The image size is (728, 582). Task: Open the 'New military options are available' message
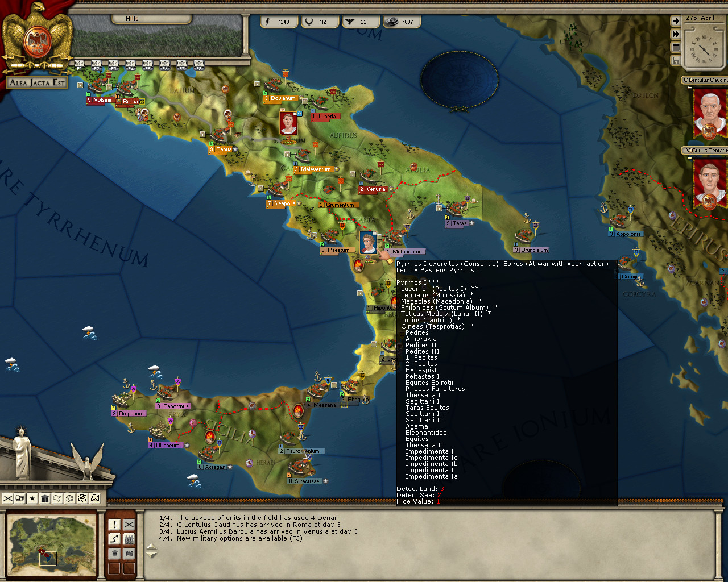point(239,538)
